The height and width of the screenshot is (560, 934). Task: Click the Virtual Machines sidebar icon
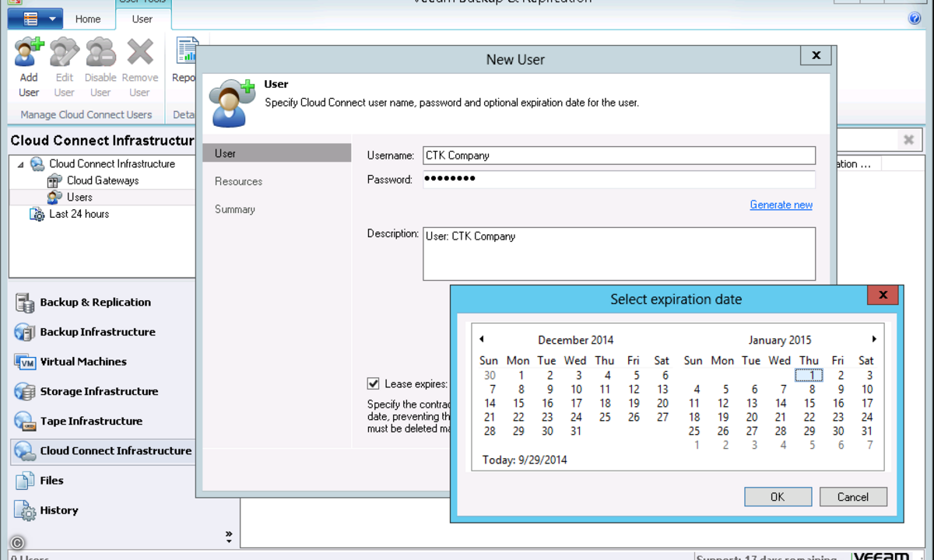tap(25, 362)
